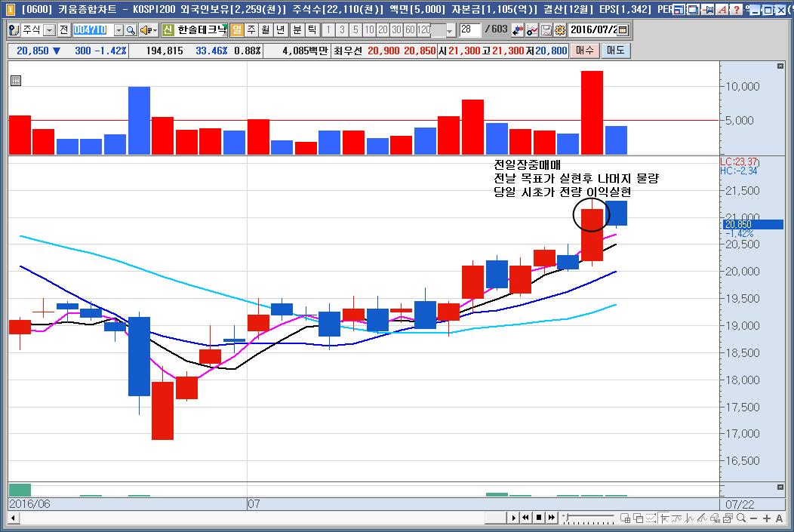Click the eraser icon in bottom toolbar
Screen dimensions: 794x532
coord(715,518)
